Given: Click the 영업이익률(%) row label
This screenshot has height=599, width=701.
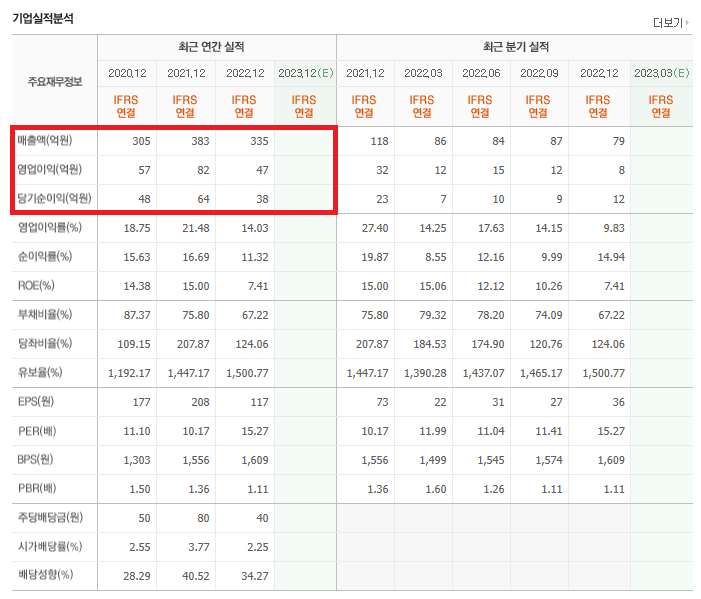Looking at the screenshot, I should [50, 228].
